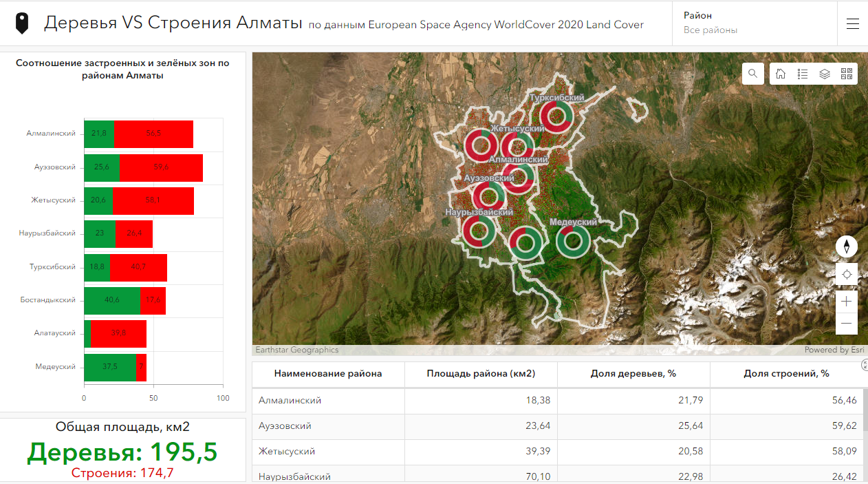The width and height of the screenshot is (868, 484).
Task: Click the Турксибский donut marker on map
Action: click(x=556, y=117)
